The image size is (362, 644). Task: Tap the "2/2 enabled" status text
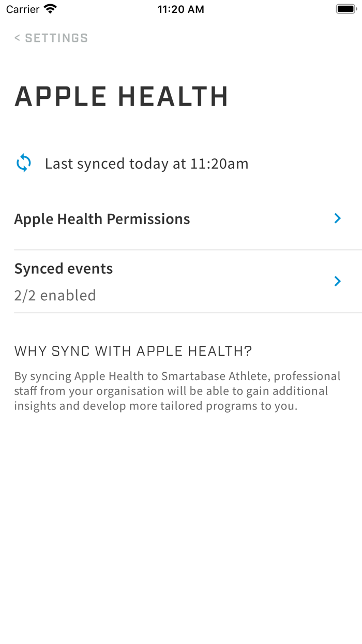click(55, 295)
